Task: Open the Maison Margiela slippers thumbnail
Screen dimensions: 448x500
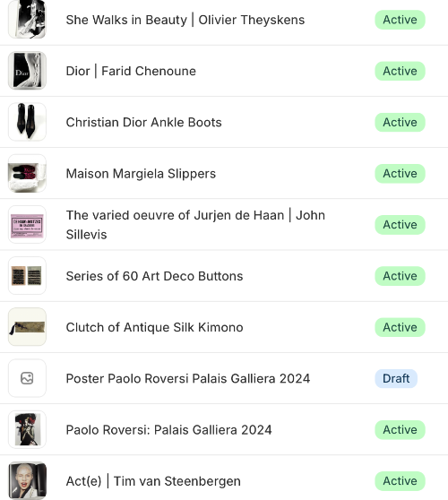Action: coord(27,174)
